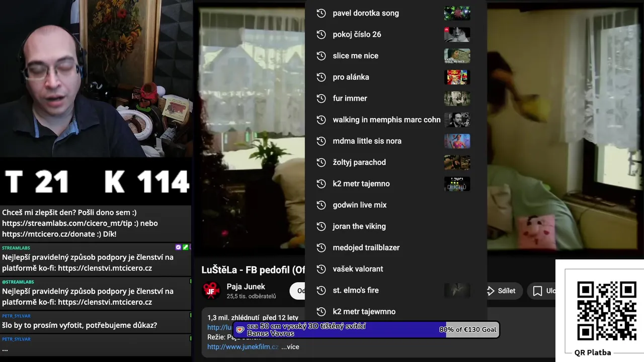Click history icon beside 'k2 metr tajemno'
Image resolution: width=644 pixels, height=362 pixels.
click(321, 184)
